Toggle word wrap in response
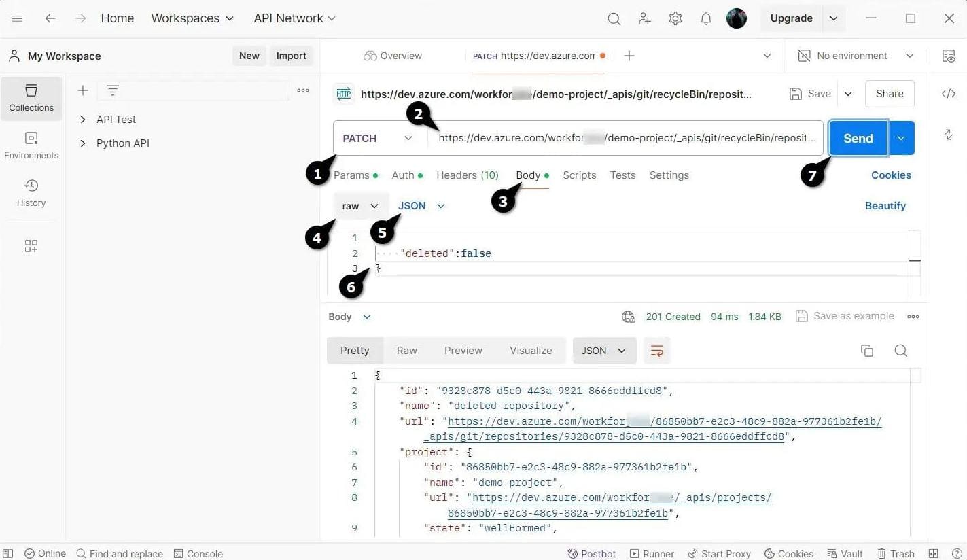The width and height of the screenshot is (967, 560). [x=656, y=351]
